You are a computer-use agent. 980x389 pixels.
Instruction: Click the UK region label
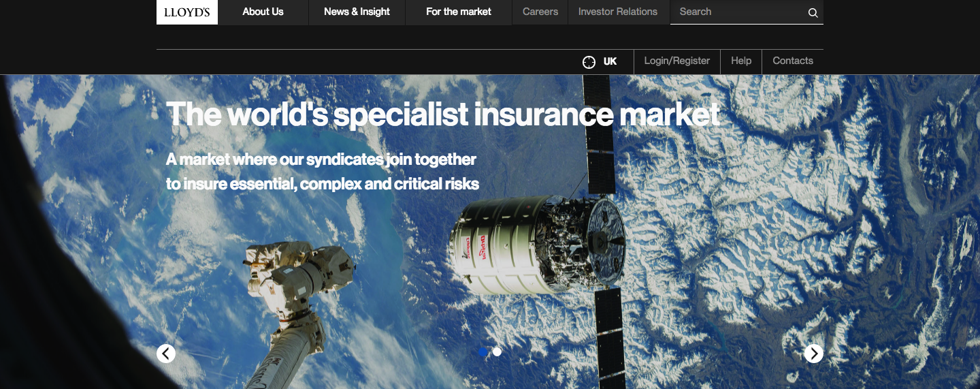coord(610,61)
